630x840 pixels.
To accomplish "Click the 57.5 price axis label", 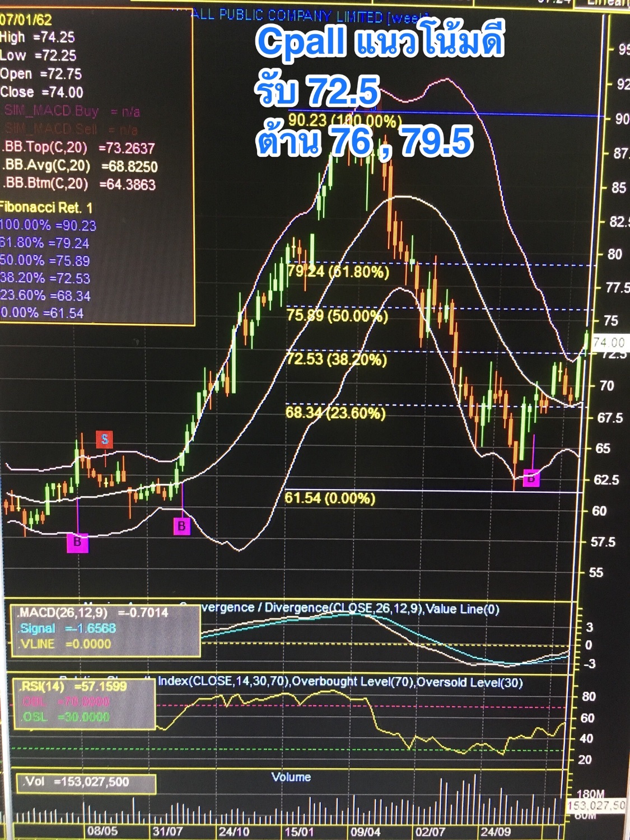I will 603,542.
